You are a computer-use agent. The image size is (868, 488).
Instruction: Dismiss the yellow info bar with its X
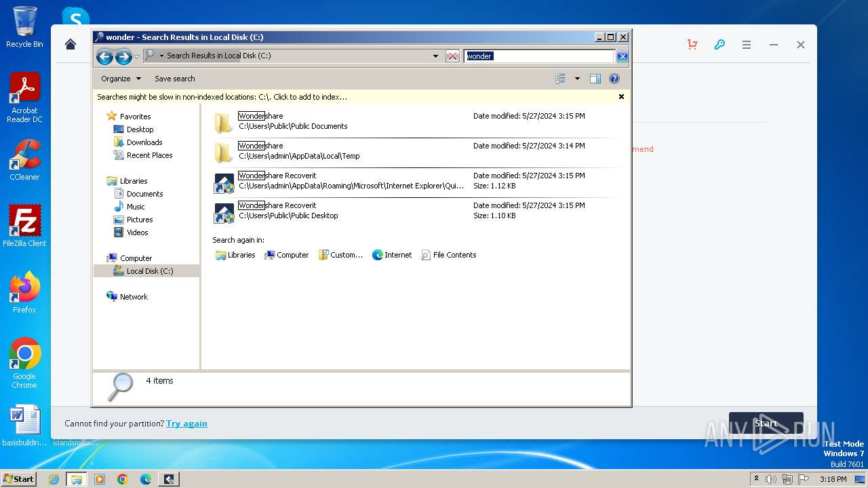click(x=621, y=97)
